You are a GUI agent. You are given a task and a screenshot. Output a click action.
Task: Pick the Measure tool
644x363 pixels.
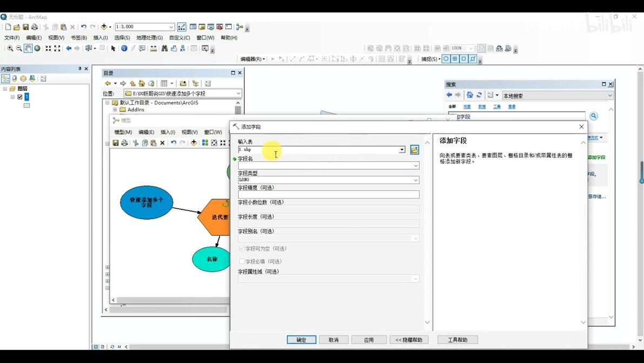[153, 48]
